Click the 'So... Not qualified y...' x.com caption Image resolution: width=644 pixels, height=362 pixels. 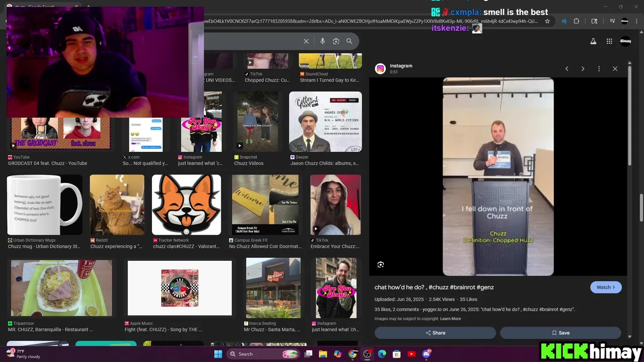[145, 163]
